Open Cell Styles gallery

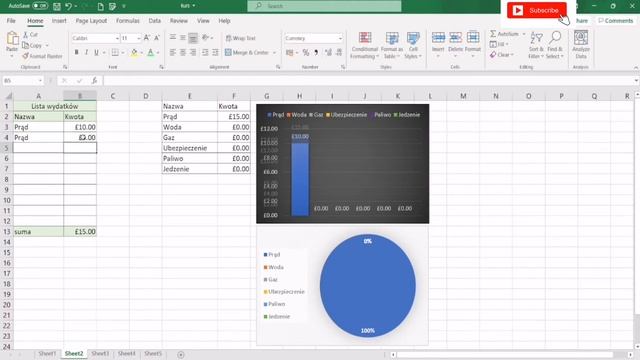click(x=413, y=45)
